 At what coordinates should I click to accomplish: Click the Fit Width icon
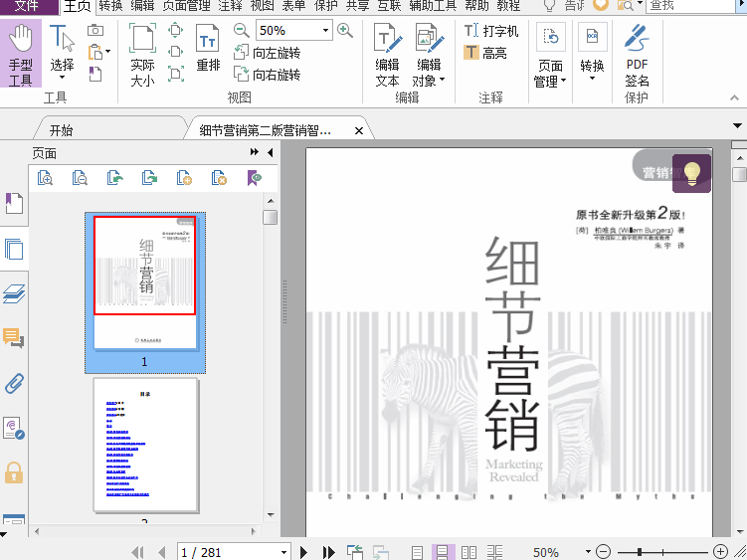point(175,52)
